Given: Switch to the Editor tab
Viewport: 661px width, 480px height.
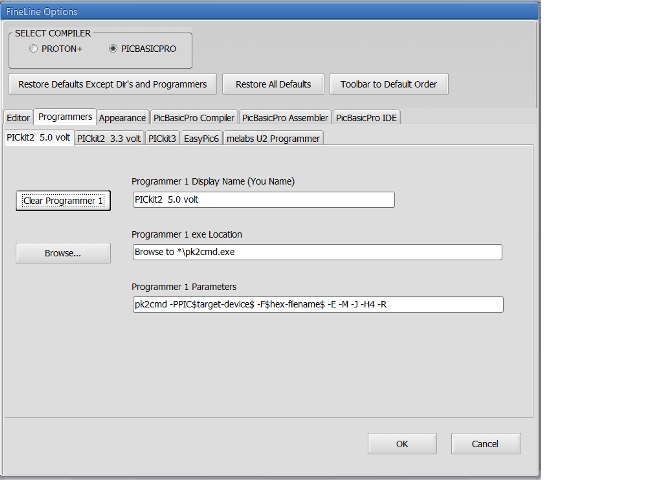Looking at the screenshot, I should (18, 118).
